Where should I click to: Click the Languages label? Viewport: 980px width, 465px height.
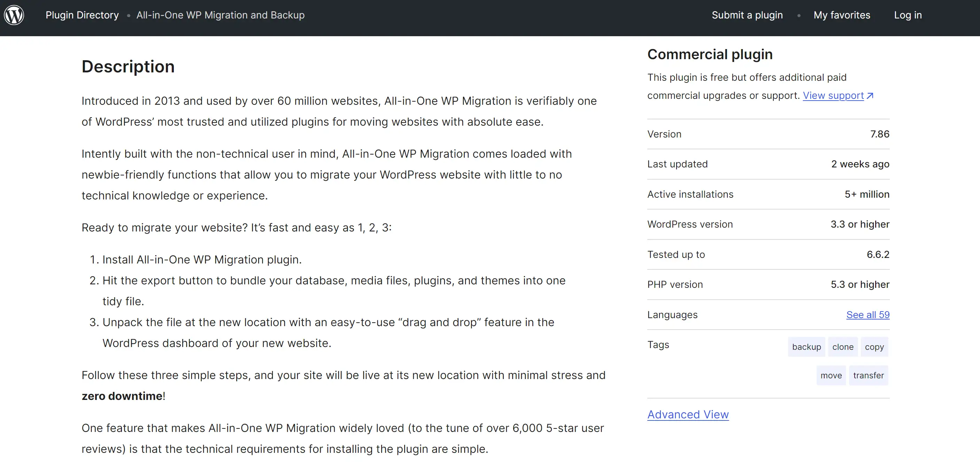point(672,315)
